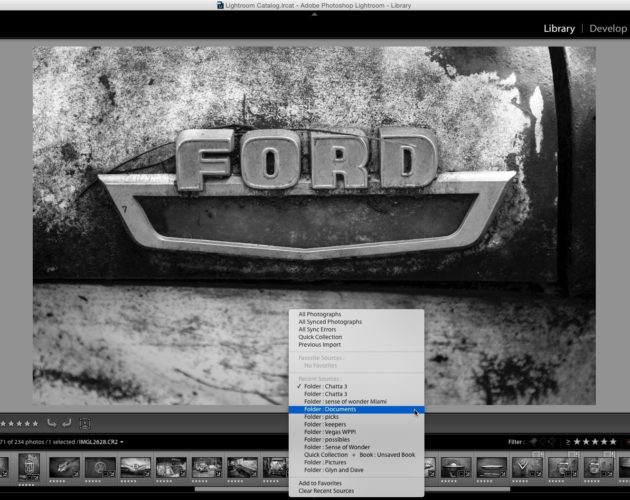Select checked Folder : Chatta 3 entry
Screen dimensions: 630x500
click(x=356, y=386)
